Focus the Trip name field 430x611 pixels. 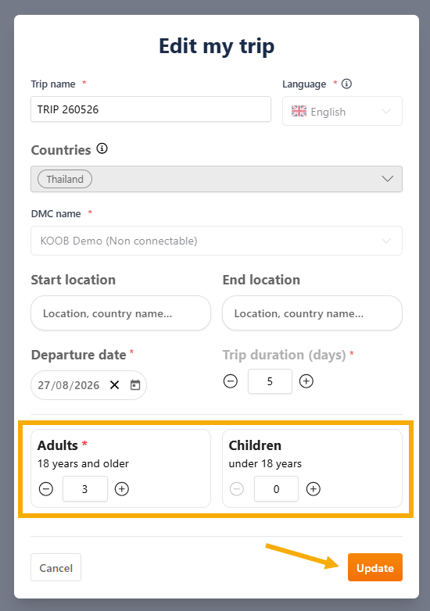151,109
